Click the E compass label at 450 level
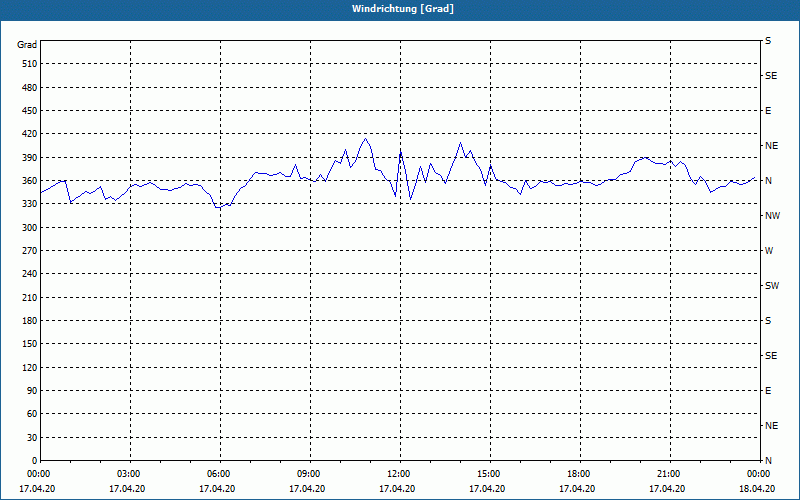Viewport: 800px width, 500px height. point(768,111)
